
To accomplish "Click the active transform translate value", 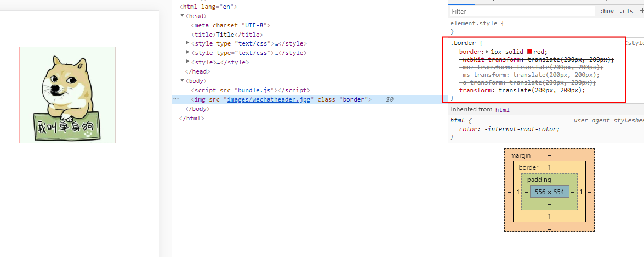I will (x=542, y=91).
